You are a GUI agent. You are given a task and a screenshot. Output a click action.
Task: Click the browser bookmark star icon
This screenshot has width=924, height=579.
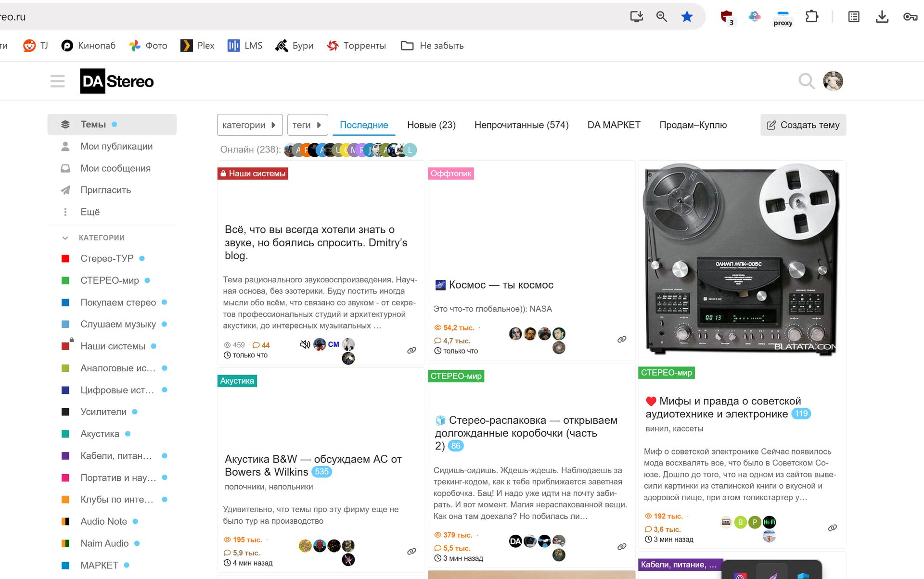pos(687,17)
